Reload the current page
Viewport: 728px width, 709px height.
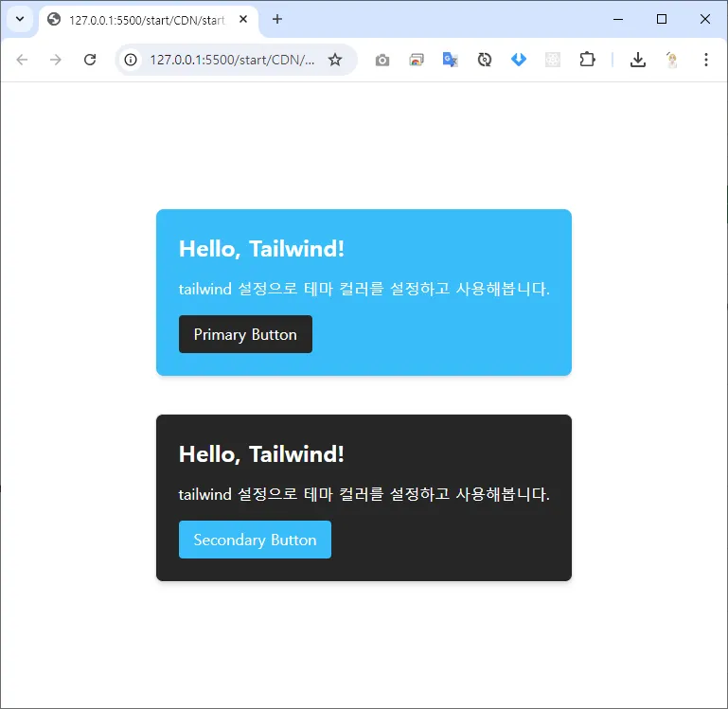pos(90,60)
